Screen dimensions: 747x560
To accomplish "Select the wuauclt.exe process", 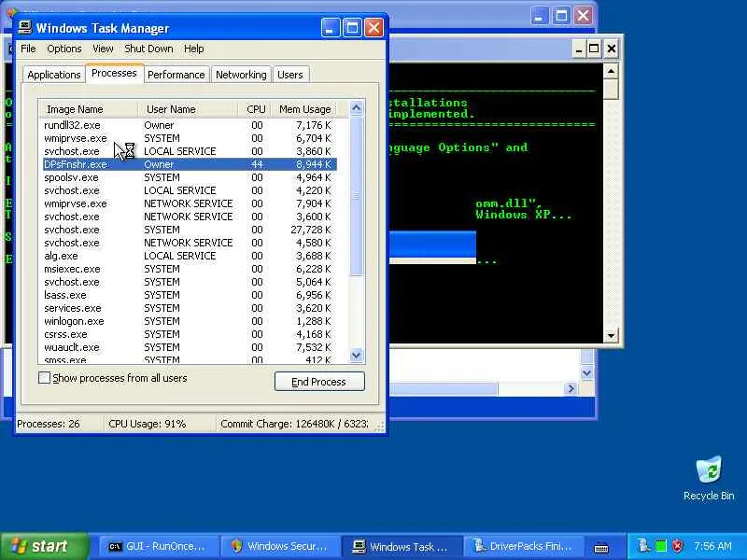I will (x=189, y=347).
